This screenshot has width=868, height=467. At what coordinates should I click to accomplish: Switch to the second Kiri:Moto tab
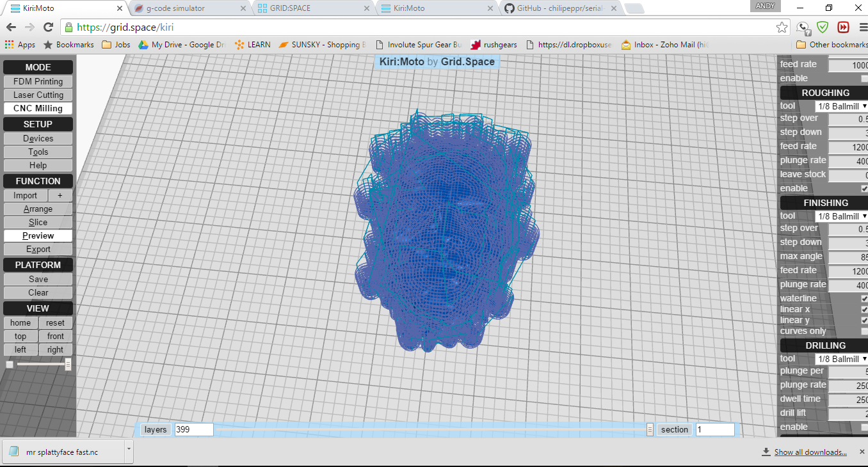pos(437,8)
